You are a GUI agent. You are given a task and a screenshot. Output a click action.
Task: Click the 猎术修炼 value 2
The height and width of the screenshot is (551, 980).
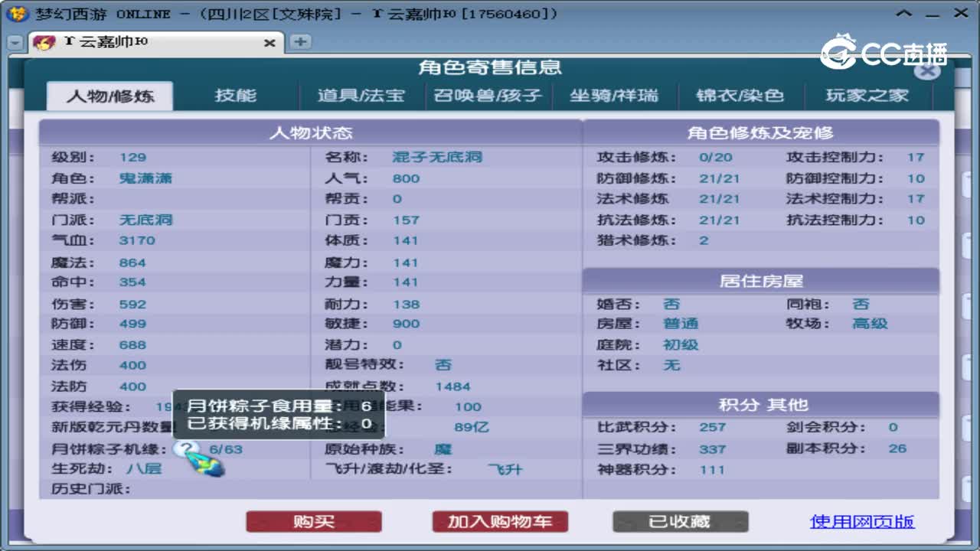point(704,240)
